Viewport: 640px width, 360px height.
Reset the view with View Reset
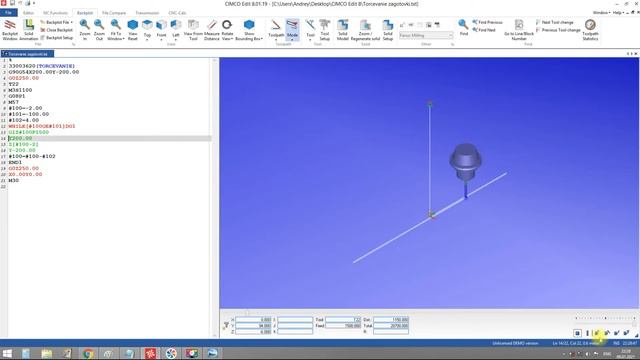[133, 30]
